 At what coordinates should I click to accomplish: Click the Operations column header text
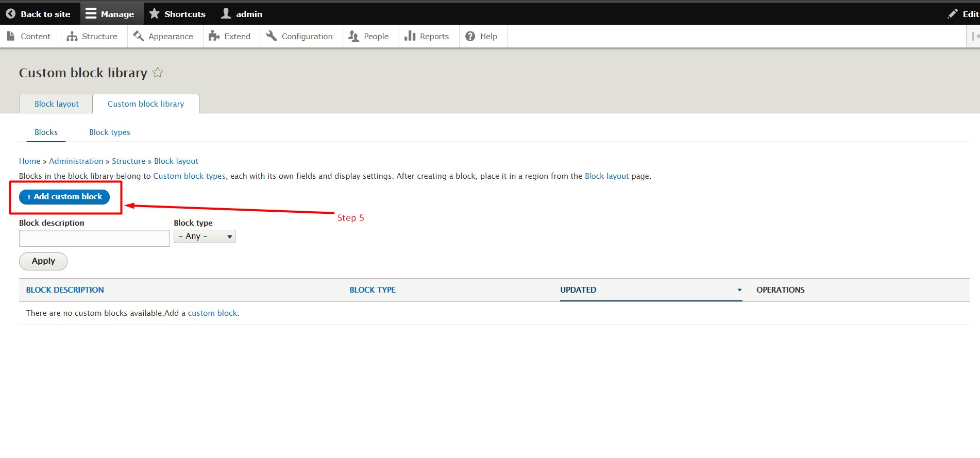(x=780, y=290)
